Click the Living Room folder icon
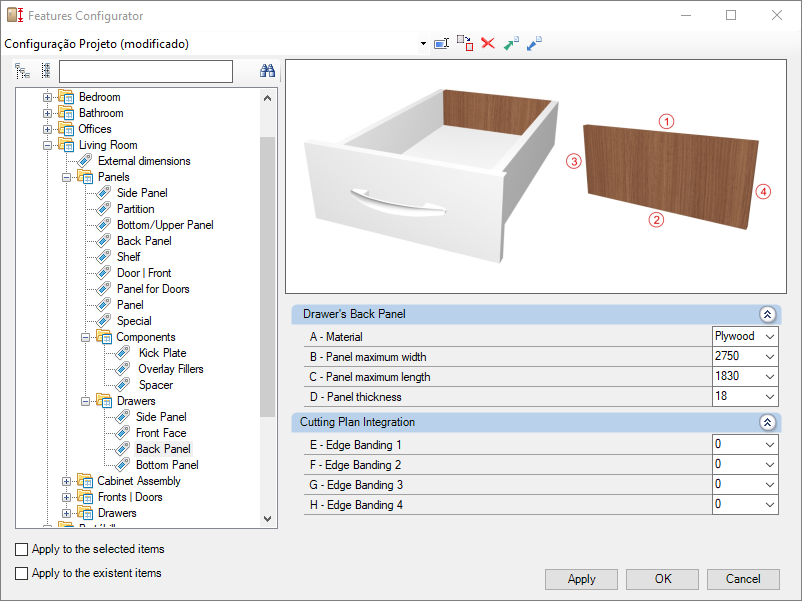 click(x=65, y=145)
